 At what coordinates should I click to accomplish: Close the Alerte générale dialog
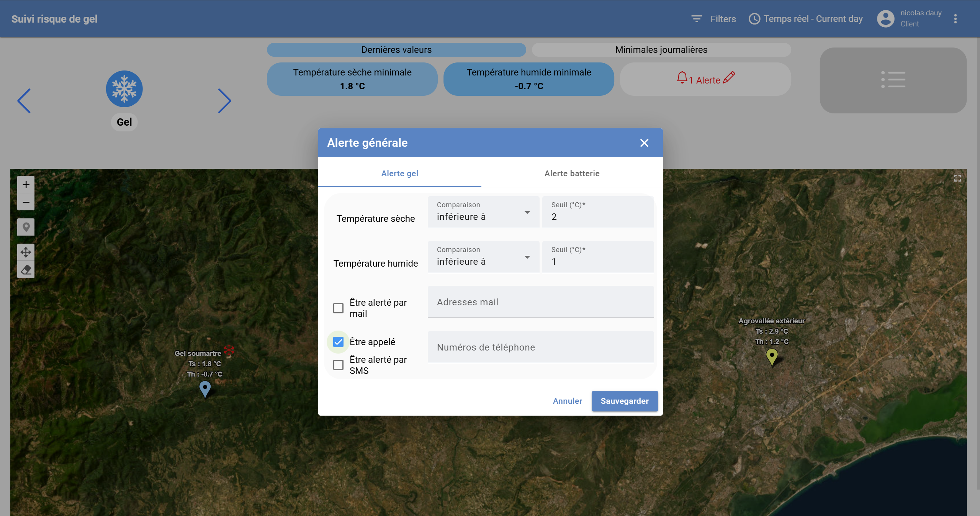point(644,143)
